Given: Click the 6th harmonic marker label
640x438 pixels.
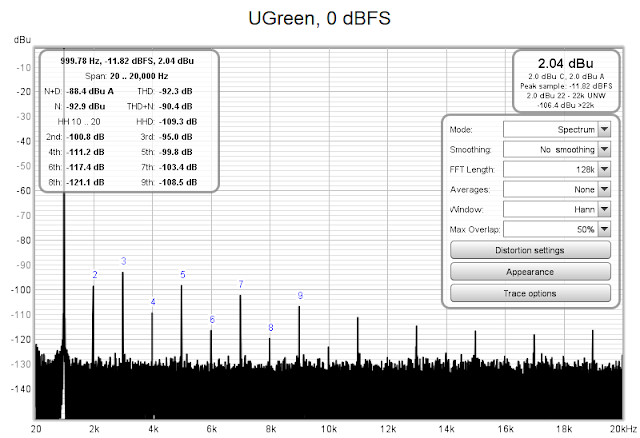Looking at the screenshot, I should click(212, 320).
